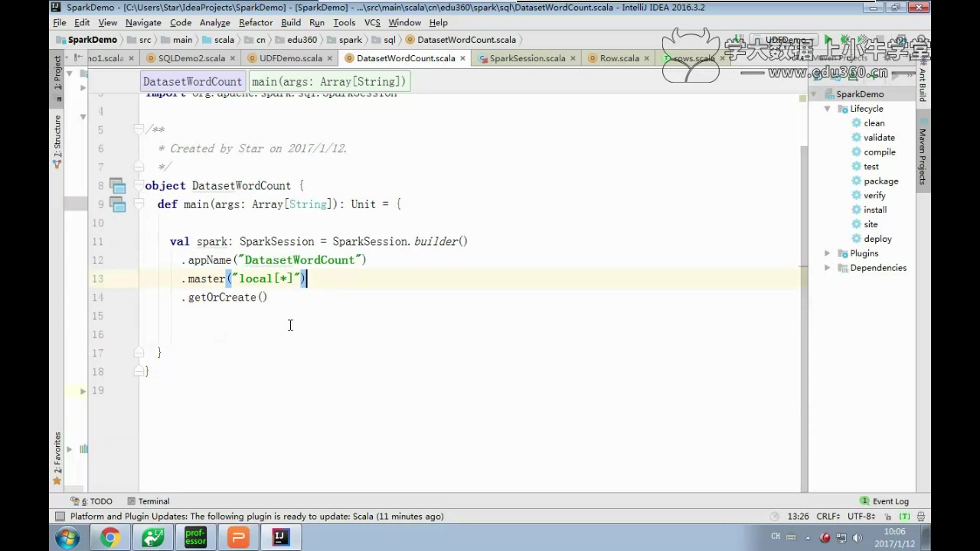The image size is (980, 551).
Task: Open the Build menu
Action: tap(291, 23)
